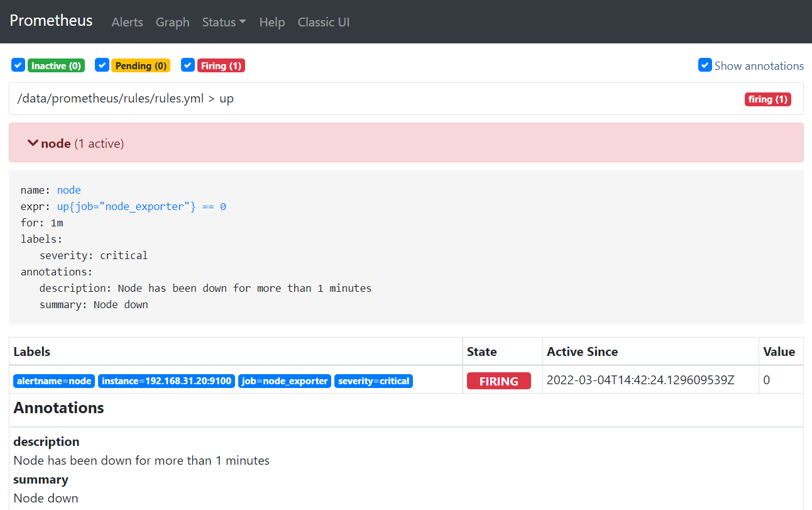Untick the Pending (0) filter checkbox

pos(102,65)
